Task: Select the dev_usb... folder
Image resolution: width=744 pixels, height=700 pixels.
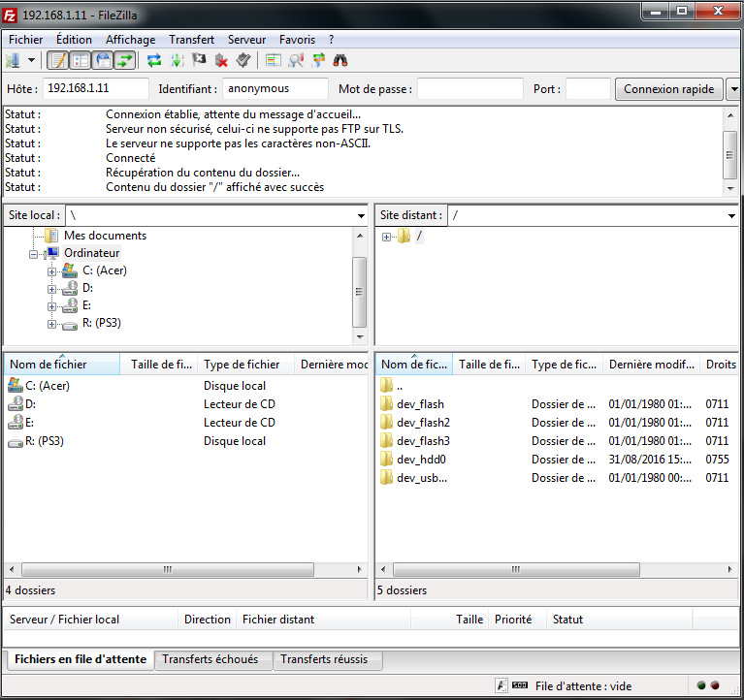Action: (422, 478)
